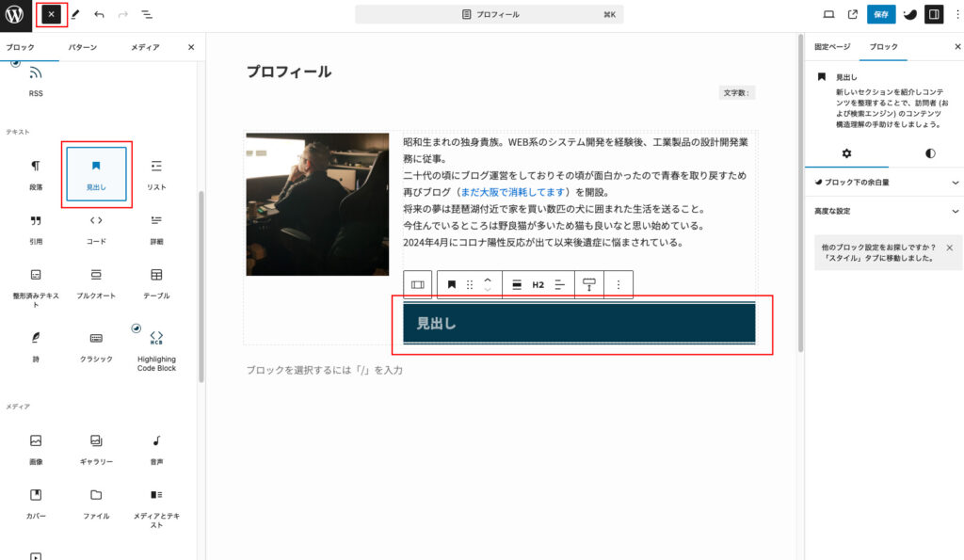This screenshot has width=964, height=560.
Task: Insert a 段落 paragraph block
Action: pos(36,174)
